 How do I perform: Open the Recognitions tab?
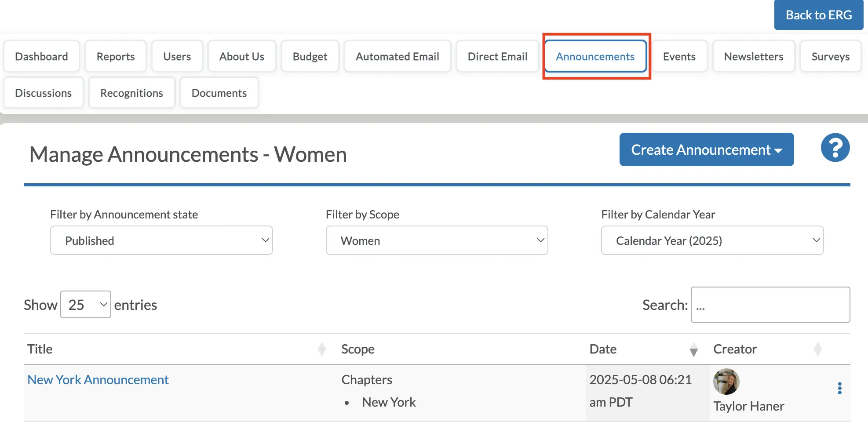(x=131, y=93)
